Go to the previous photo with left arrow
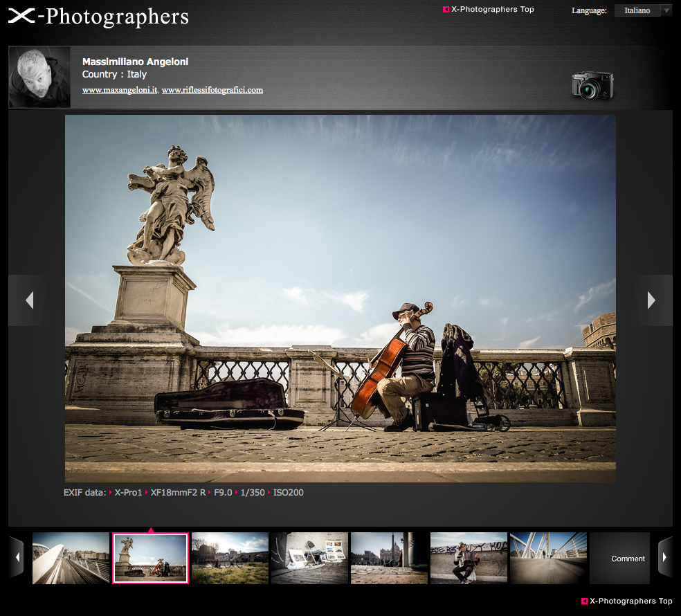 [x=28, y=300]
